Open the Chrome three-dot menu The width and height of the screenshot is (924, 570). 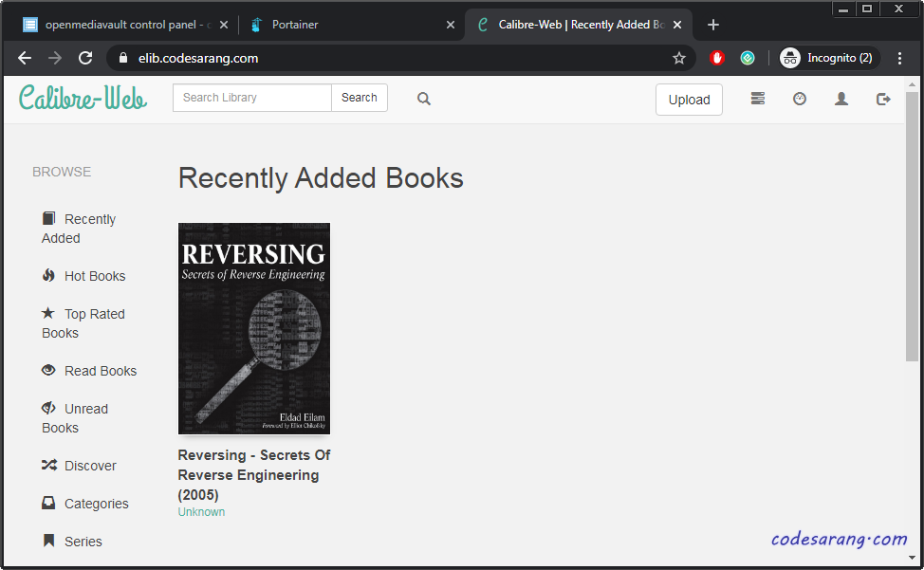pos(899,58)
